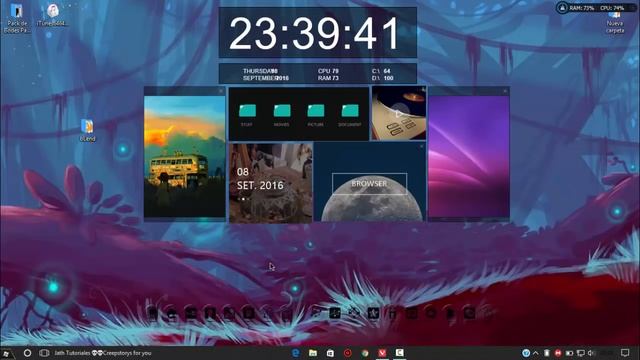Screen dimensions: 640x360
Task: Launch Google Chrome from the taskbar
Action: 365,353
